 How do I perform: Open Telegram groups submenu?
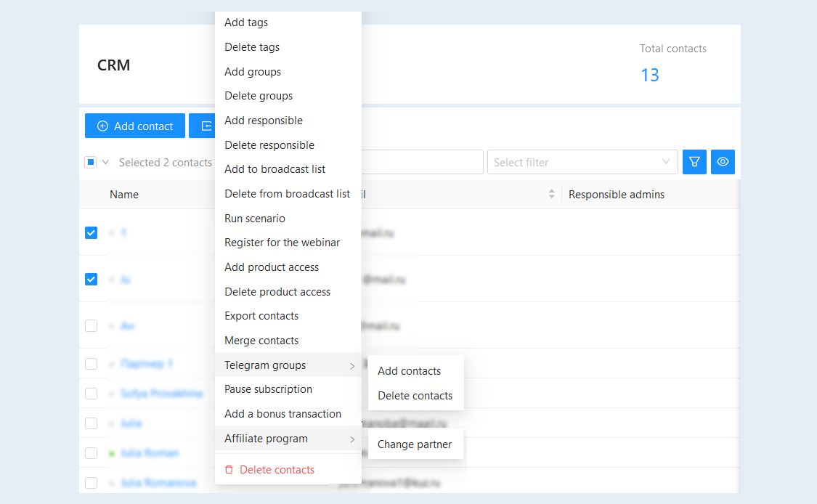coord(288,365)
